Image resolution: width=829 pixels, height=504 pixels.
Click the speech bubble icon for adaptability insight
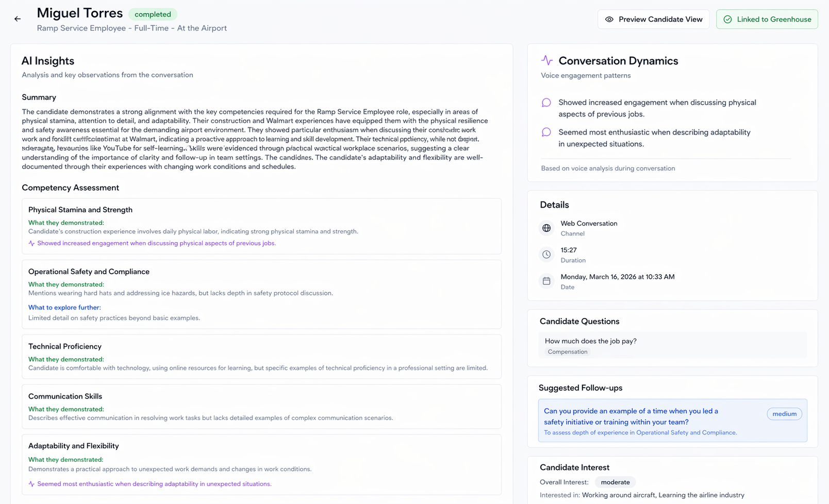click(546, 132)
